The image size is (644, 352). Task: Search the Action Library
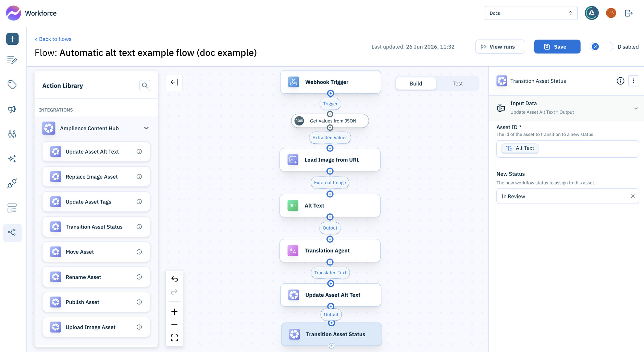[x=145, y=86]
